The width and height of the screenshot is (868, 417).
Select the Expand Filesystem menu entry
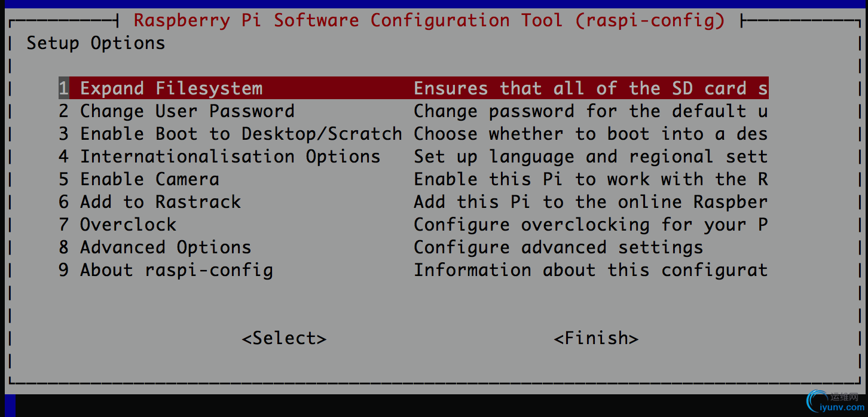413,88
